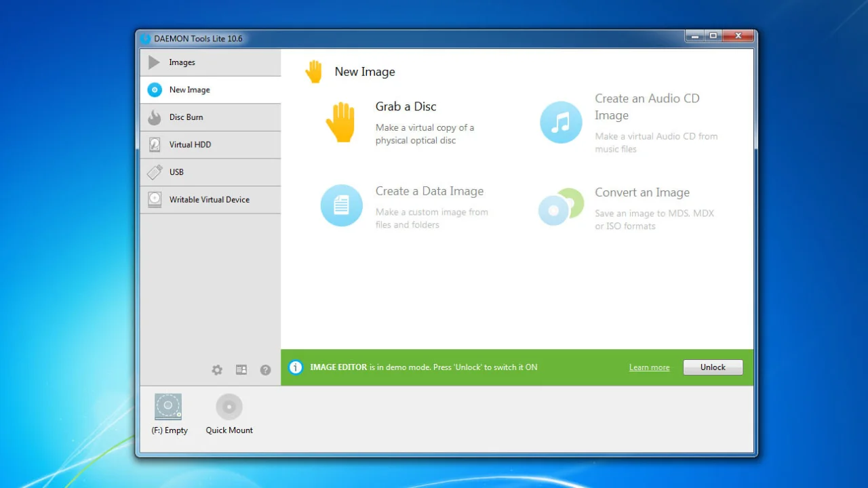Click the Create a Data Image document icon
This screenshot has height=488, width=868.
coord(341,205)
